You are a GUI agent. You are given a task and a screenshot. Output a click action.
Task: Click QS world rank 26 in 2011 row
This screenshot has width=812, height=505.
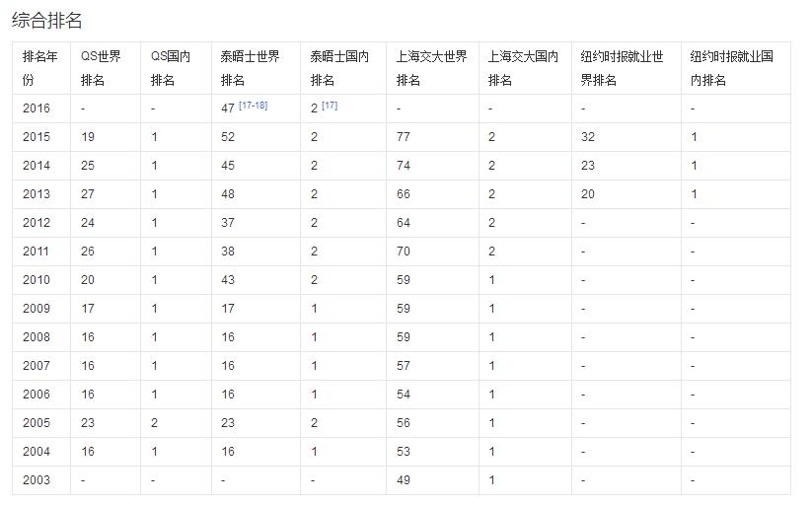pos(88,252)
